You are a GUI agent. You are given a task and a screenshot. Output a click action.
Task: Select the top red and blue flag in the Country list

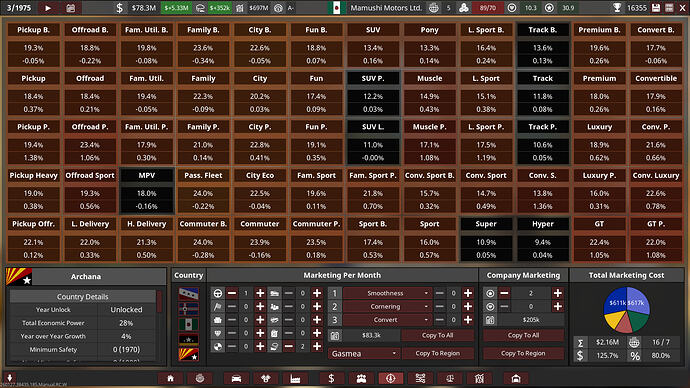point(188,293)
